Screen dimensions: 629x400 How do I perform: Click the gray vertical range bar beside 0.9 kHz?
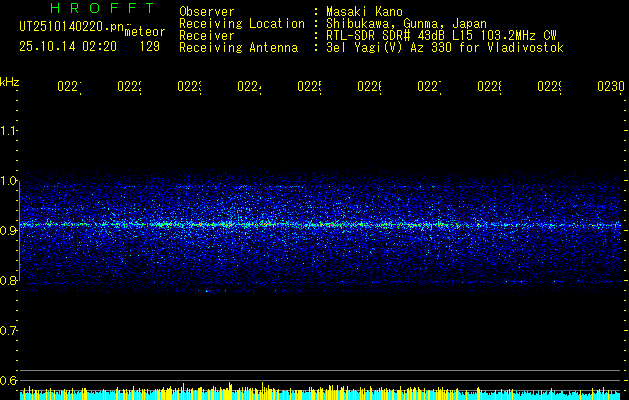click(x=20, y=230)
